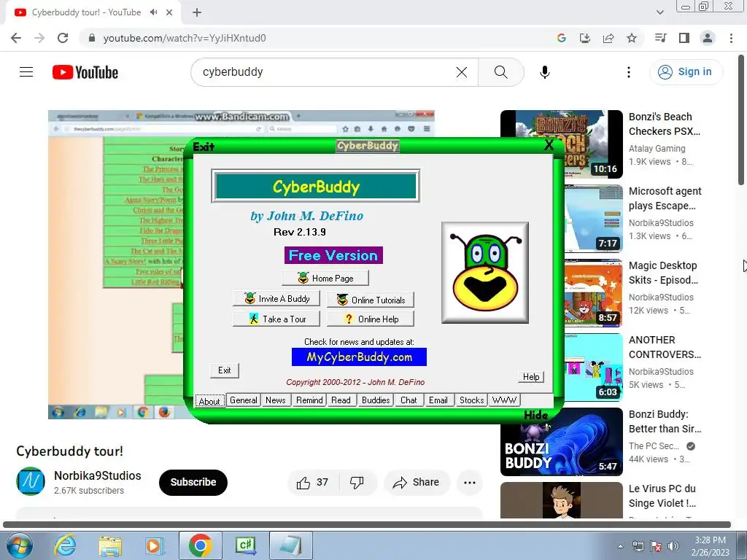Click install/download icon in address bar
This screenshot has width=747, height=560.
[x=584, y=38]
